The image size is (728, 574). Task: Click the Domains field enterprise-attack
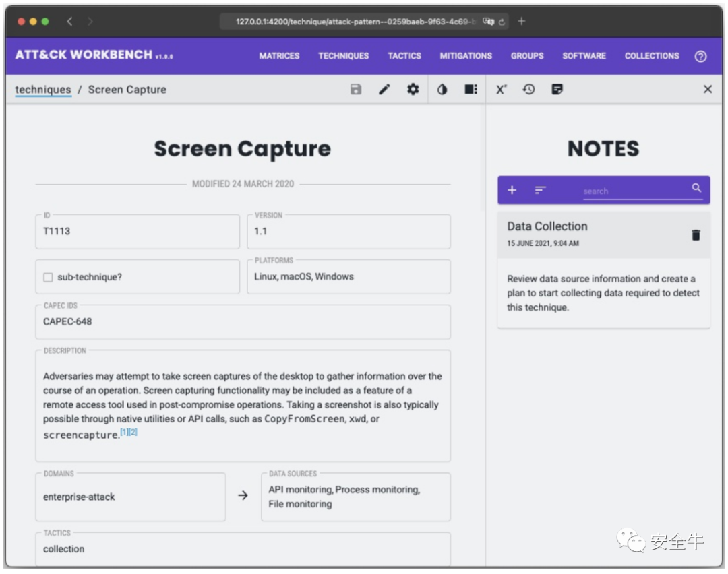tap(131, 497)
